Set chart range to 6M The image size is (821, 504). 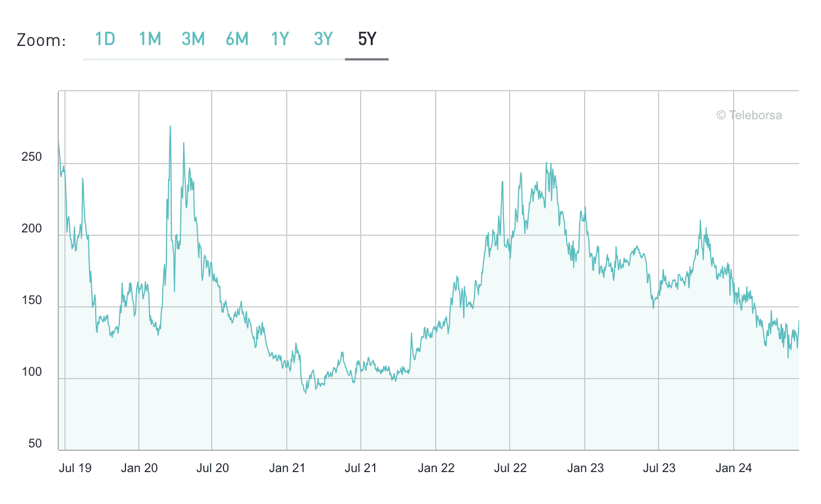coord(237,39)
